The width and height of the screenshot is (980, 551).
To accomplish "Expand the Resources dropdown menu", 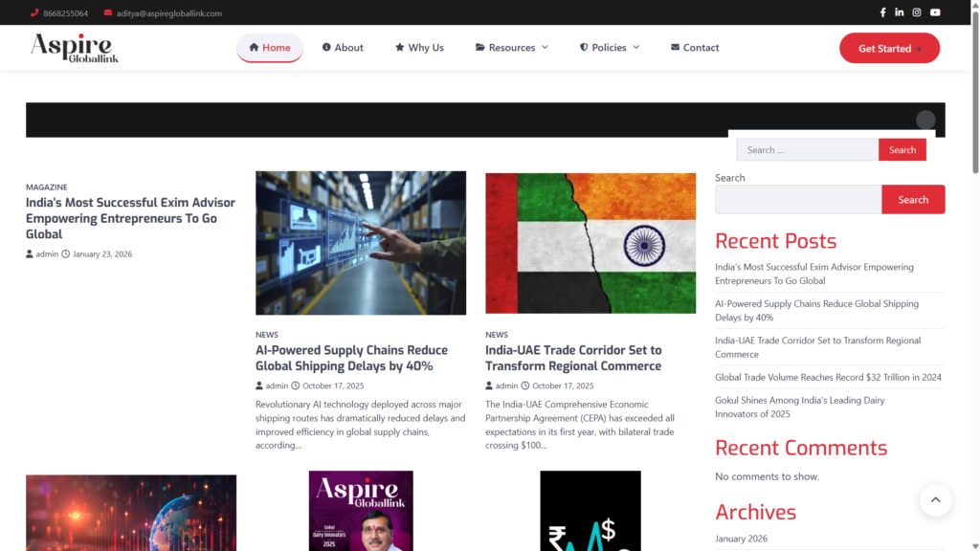I will tap(512, 48).
